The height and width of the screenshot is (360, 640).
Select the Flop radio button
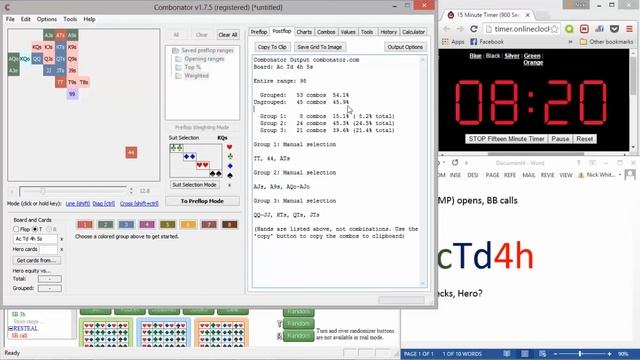[16, 229]
